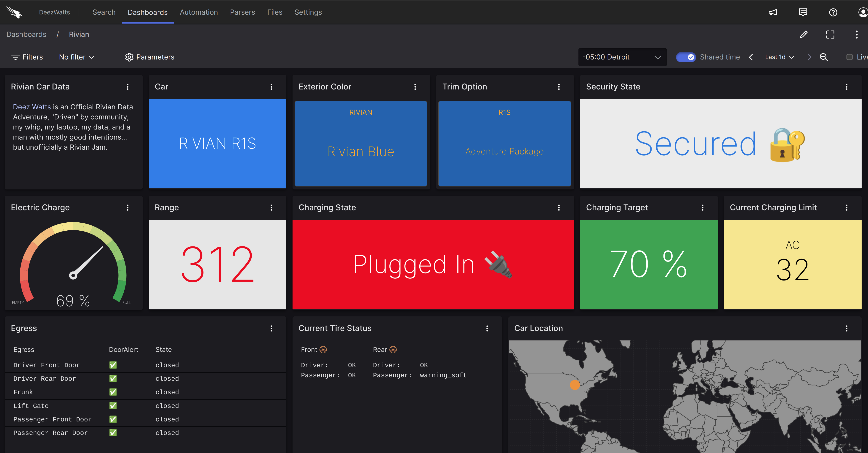Enter fullscreen mode with the expand icon
The width and height of the screenshot is (868, 453).
pyautogui.click(x=830, y=34)
